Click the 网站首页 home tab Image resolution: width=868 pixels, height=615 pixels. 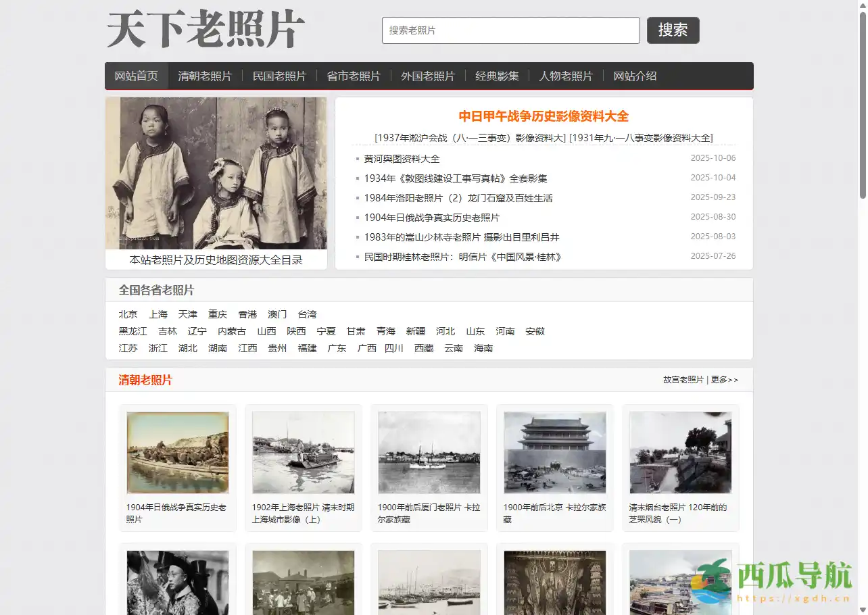coord(135,76)
